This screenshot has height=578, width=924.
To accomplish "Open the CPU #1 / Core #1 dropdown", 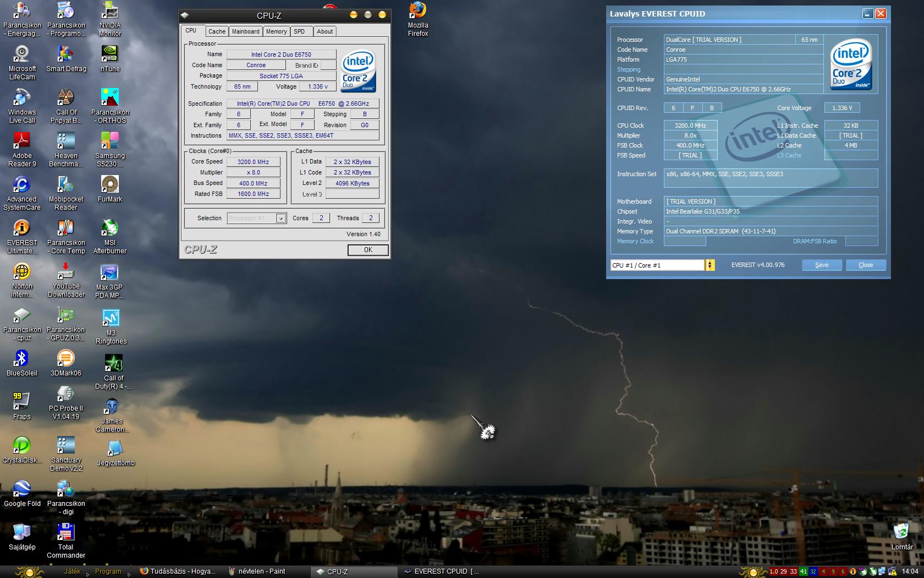I will [710, 265].
